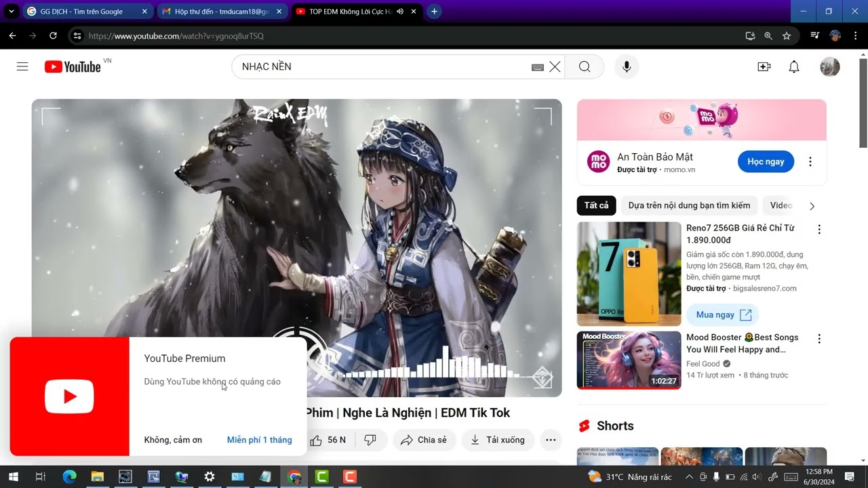This screenshot has height=488, width=868.
Task: Accept Miễn phí 1 tháng offer
Action: [260, 440]
